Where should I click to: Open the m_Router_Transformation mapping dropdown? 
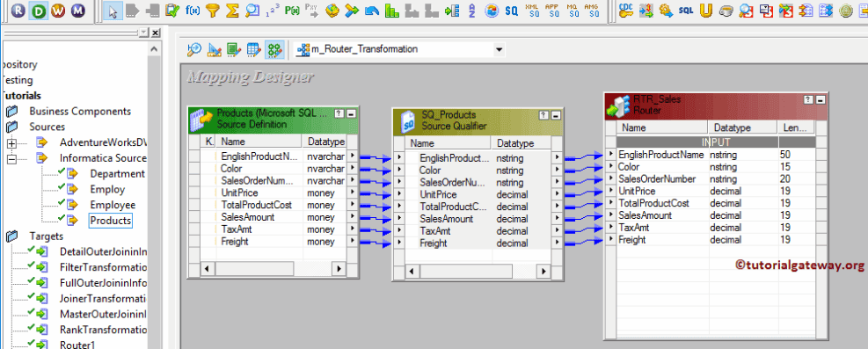(500, 50)
